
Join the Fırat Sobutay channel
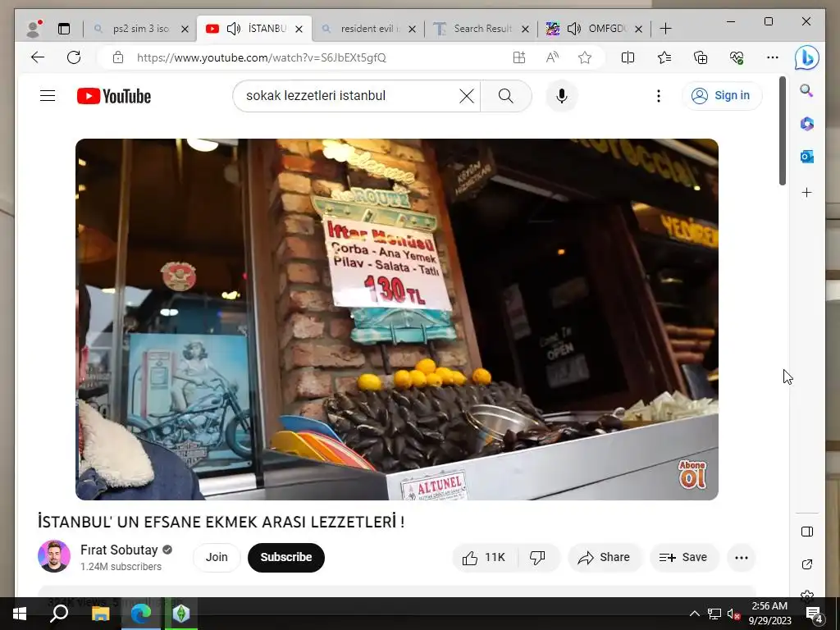[217, 557]
